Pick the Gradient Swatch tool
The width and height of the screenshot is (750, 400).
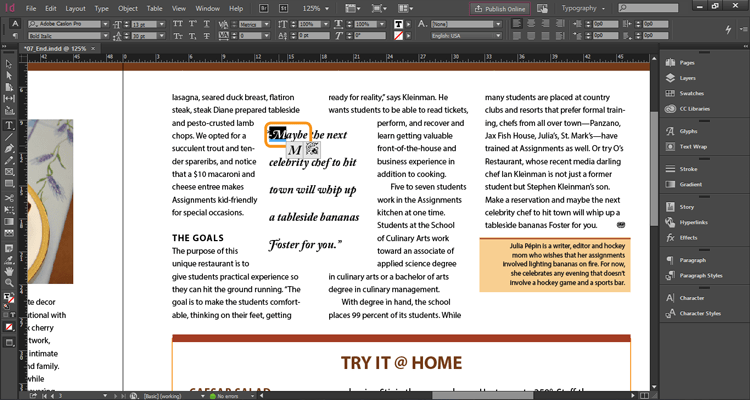(x=9, y=222)
